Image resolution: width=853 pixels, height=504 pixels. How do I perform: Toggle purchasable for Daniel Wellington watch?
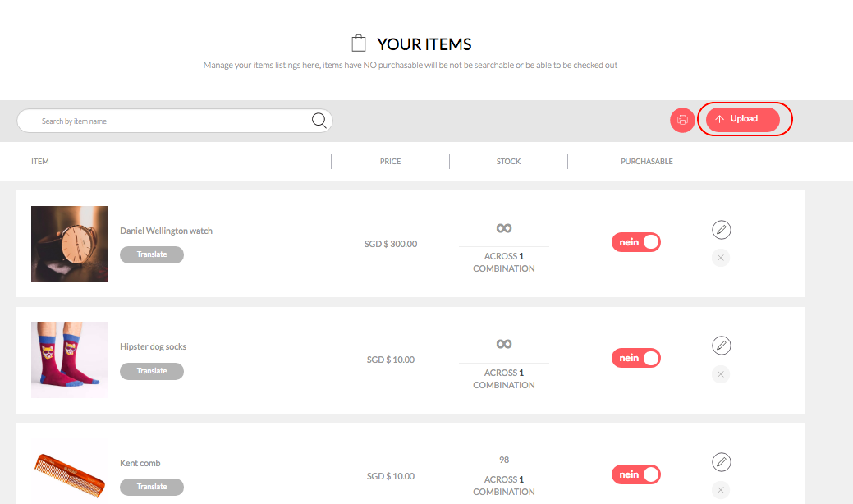[636, 242]
